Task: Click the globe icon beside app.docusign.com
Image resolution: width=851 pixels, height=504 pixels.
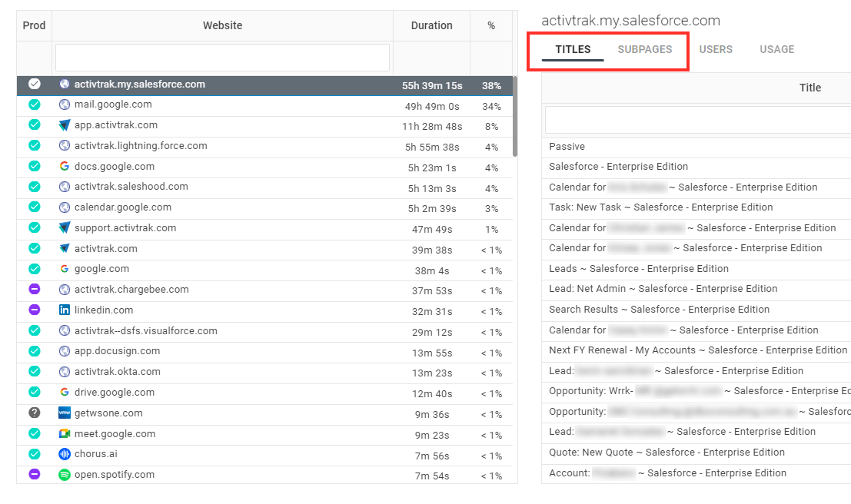Action: tap(65, 351)
